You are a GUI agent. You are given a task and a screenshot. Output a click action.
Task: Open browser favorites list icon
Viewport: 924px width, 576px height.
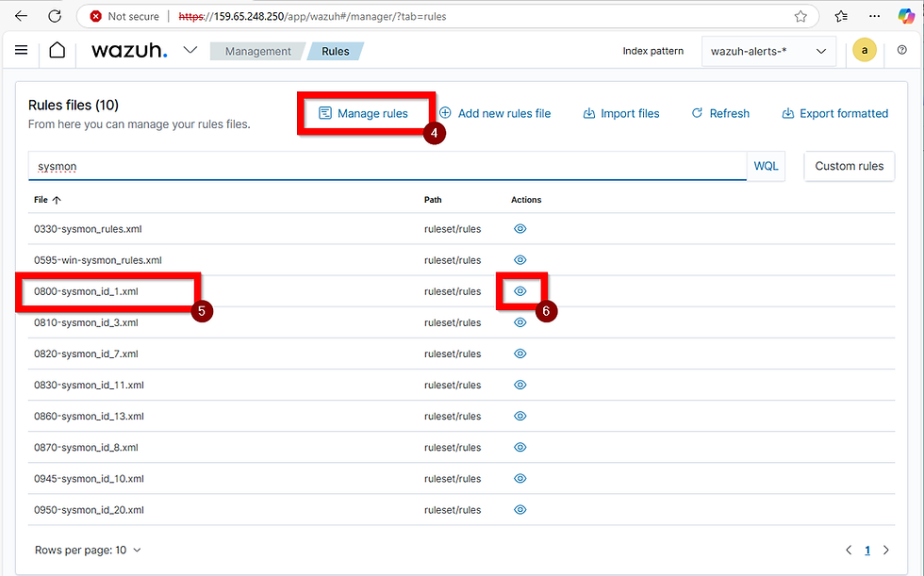(841, 16)
